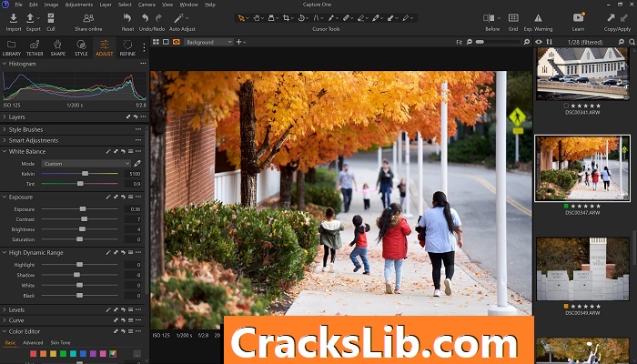637x364 pixels.
Task: Open the Background layer dropdown in viewer bar
Action: tap(208, 42)
